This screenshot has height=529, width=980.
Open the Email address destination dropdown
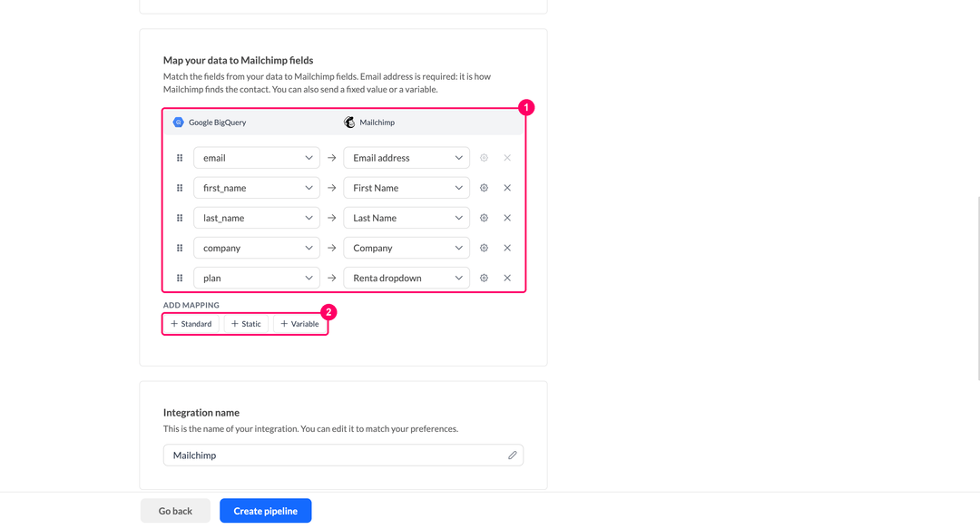pyautogui.click(x=407, y=158)
